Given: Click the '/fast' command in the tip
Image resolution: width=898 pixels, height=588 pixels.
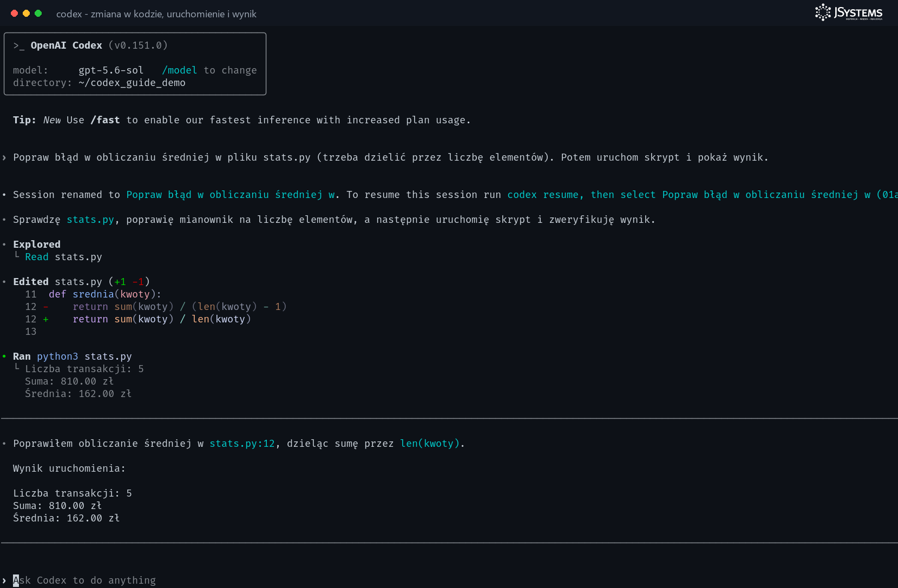Looking at the screenshot, I should (x=105, y=120).
